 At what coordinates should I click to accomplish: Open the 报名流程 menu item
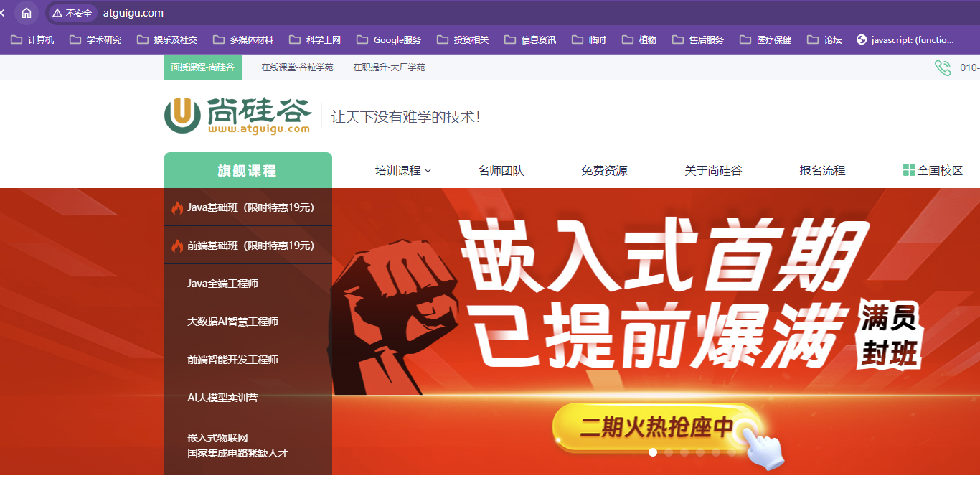822,170
